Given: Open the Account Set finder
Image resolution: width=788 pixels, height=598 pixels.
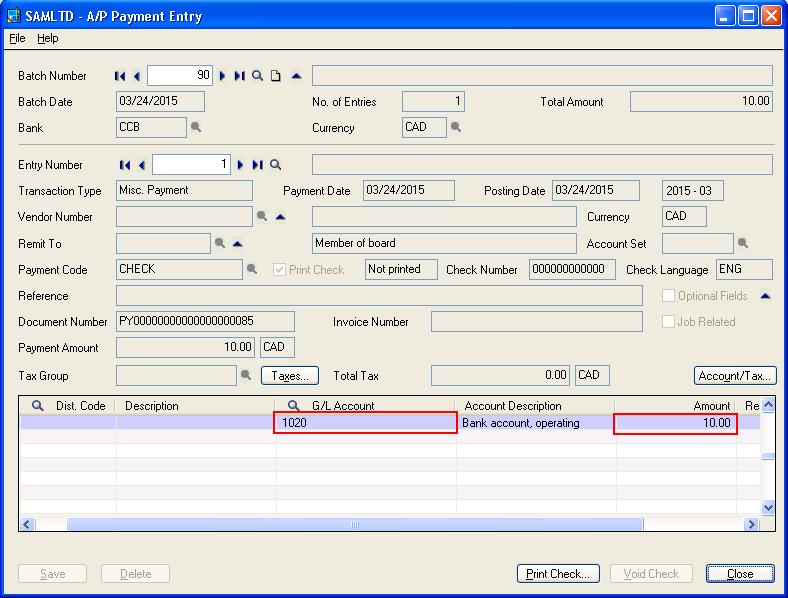Looking at the screenshot, I should point(743,243).
